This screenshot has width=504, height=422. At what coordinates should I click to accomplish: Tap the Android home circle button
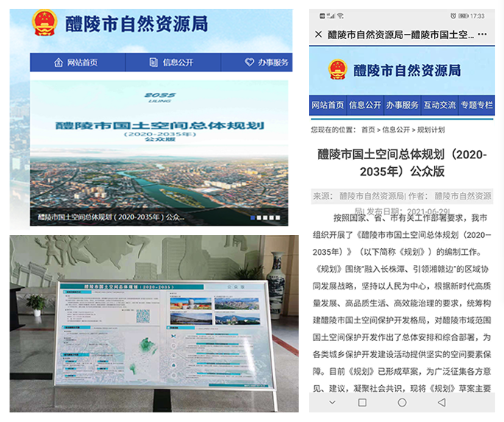pos(402,402)
